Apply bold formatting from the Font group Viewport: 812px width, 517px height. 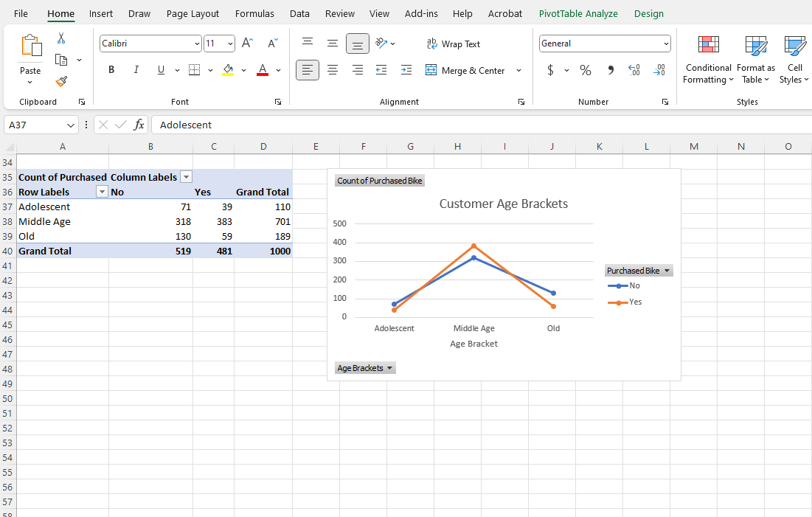tap(111, 69)
